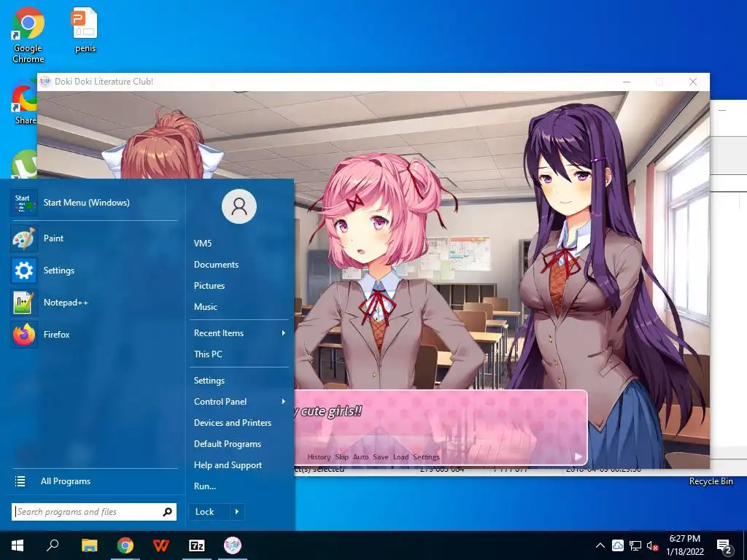Advance dialogue with the arrow in textbox
The height and width of the screenshot is (560, 747).
578,456
